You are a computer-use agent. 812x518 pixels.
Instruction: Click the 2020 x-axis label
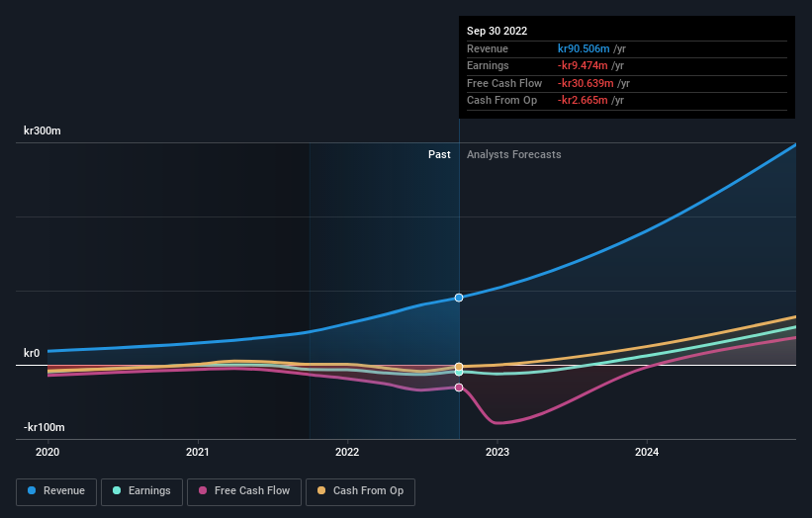tap(47, 453)
